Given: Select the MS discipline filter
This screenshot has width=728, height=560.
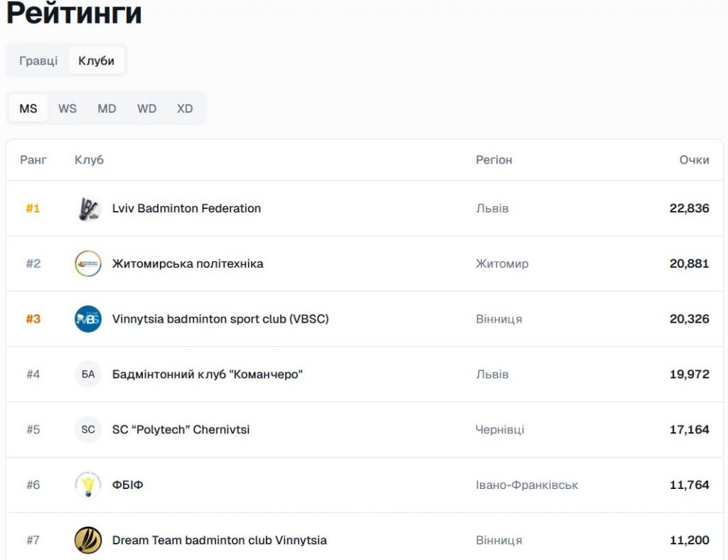Looking at the screenshot, I should click(x=28, y=109).
